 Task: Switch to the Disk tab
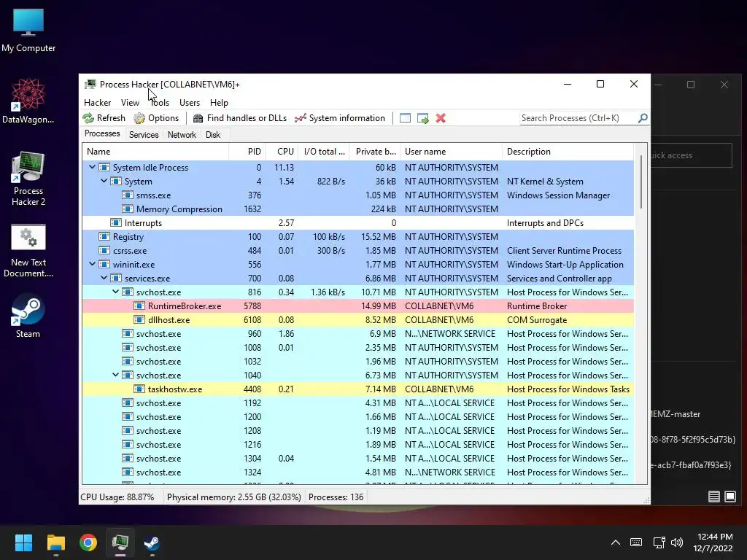coord(212,135)
